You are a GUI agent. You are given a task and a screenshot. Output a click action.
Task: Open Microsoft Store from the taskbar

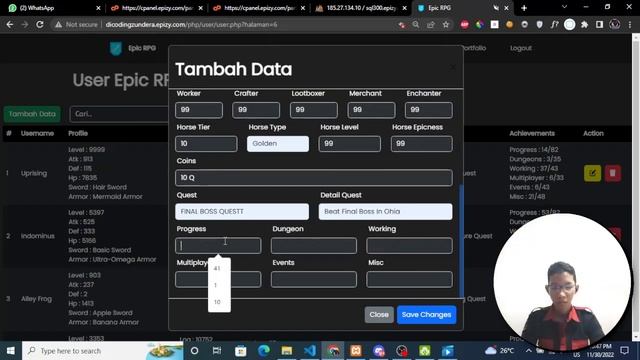click(x=240, y=351)
